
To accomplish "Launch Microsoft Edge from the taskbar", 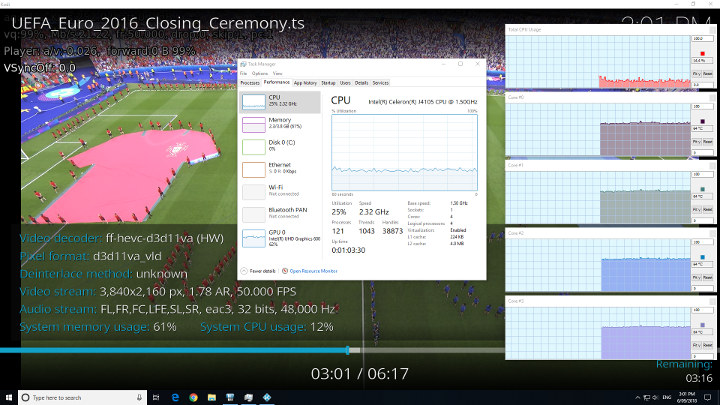I will pos(175,398).
